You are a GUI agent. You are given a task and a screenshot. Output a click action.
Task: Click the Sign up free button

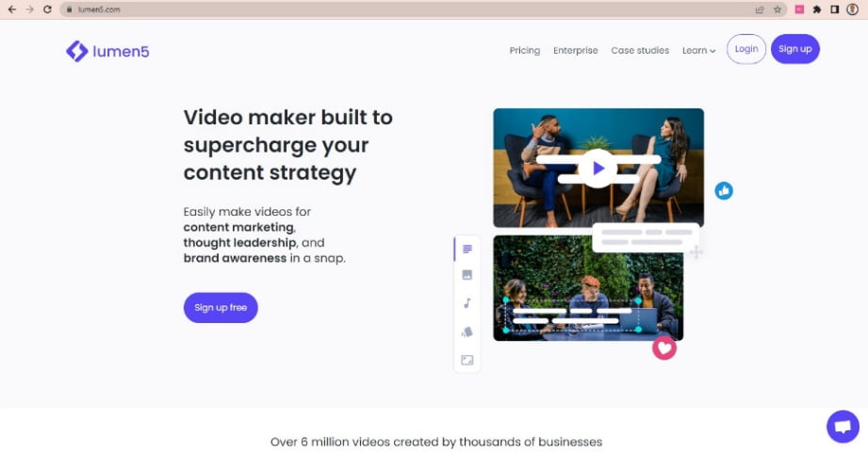221,308
